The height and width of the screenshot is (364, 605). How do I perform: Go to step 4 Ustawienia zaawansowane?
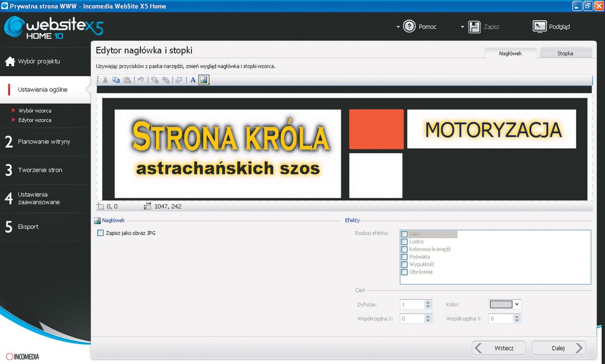click(45, 199)
